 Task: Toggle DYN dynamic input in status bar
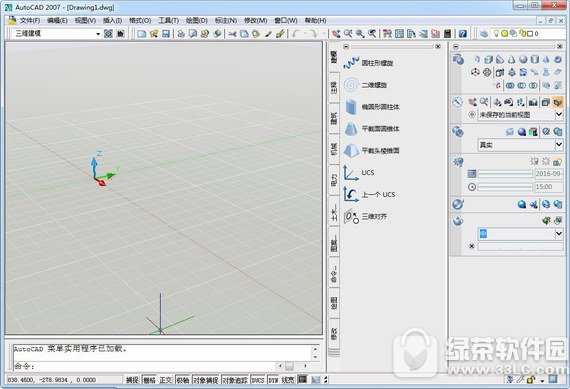pyautogui.click(x=273, y=380)
